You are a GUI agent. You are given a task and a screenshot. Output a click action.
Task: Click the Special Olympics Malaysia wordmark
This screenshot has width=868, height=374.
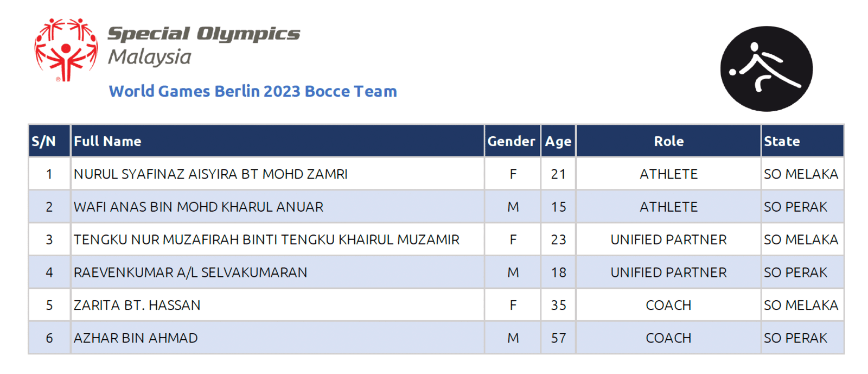tap(203, 45)
